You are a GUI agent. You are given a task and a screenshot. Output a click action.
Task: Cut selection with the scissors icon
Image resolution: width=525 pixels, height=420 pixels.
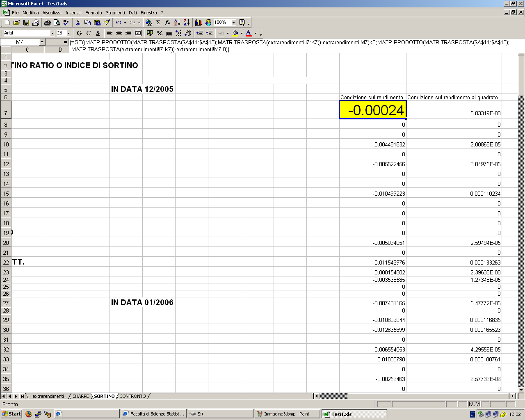(x=78, y=23)
